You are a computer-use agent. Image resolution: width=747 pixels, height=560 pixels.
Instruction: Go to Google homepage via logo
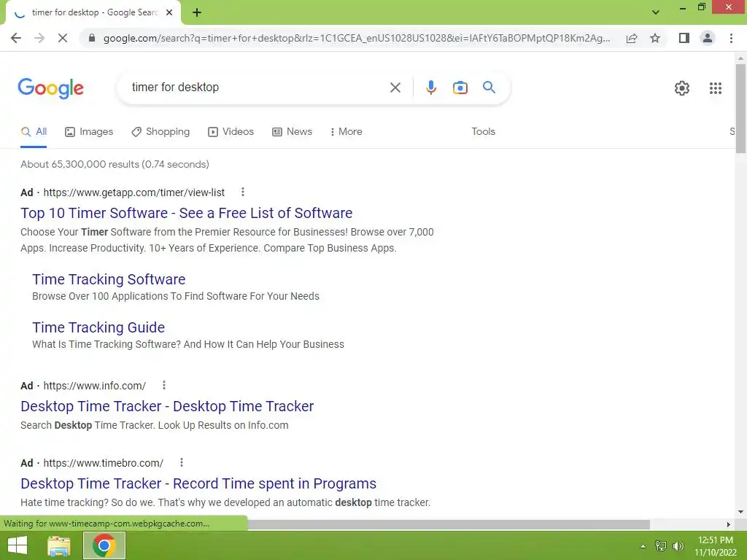[x=50, y=88]
